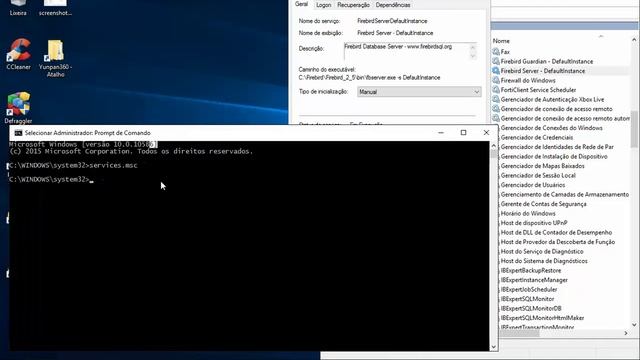The image size is (640, 360).
Task: Switch to the Geral tab
Action: pos(302,4)
